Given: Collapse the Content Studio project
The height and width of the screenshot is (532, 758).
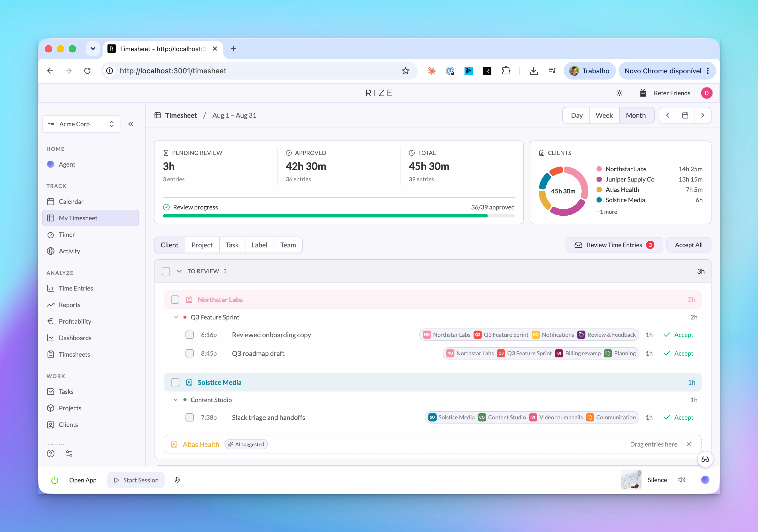Looking at the screenshot, I should 176,400.
